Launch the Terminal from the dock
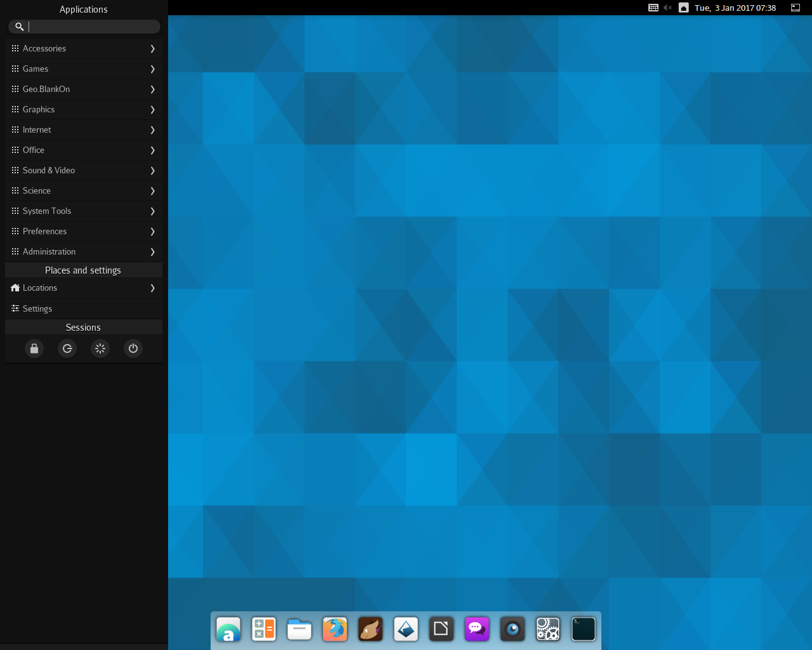 point(583,629)
